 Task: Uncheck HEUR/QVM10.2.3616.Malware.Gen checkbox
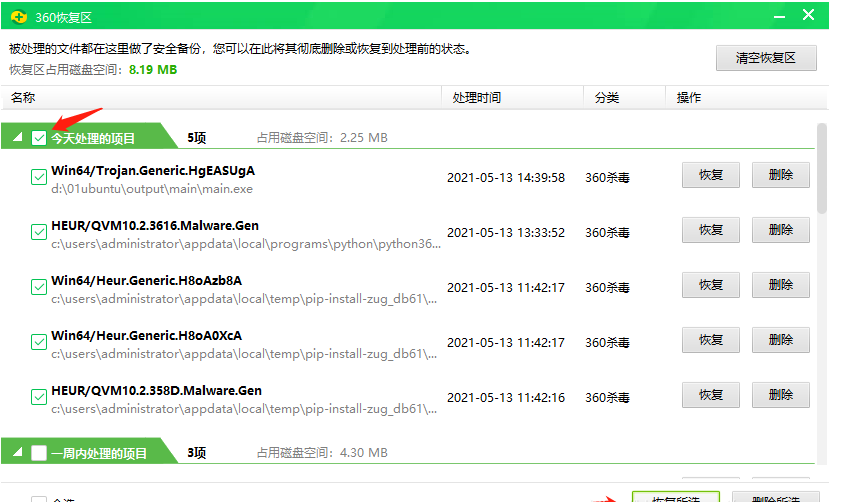[x=39, y=232]
